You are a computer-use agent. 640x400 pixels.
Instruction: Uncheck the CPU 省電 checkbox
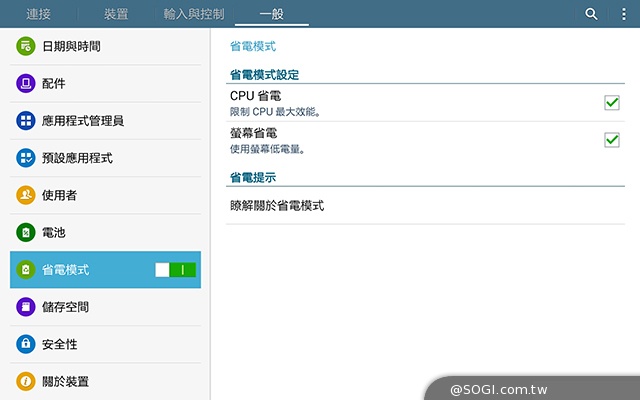[612, 102]
